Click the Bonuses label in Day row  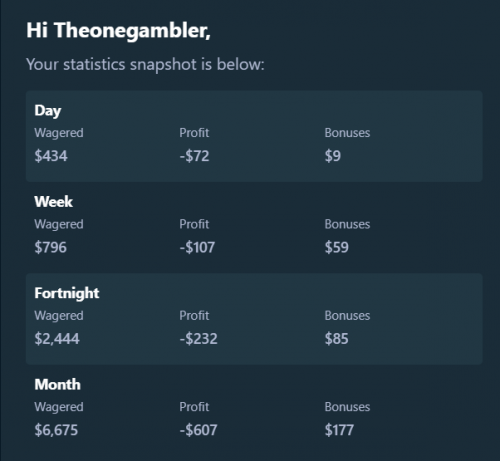[347, 133]
